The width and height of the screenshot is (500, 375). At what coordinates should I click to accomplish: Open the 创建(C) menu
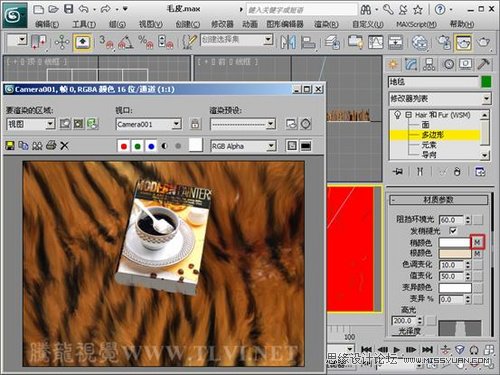coord(188,24)
